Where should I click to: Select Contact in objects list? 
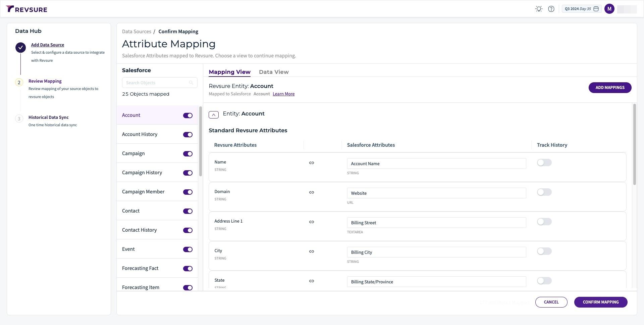click(157, 211)
